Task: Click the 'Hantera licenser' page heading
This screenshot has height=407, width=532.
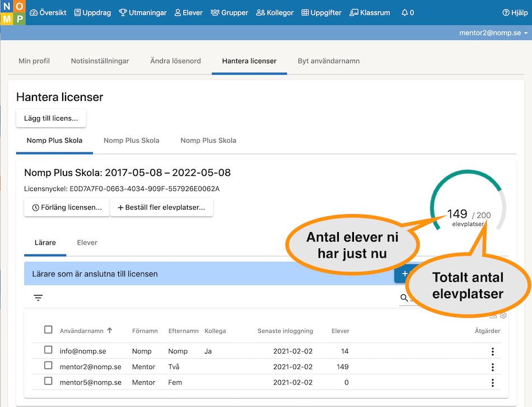Action: pos(60,97)
